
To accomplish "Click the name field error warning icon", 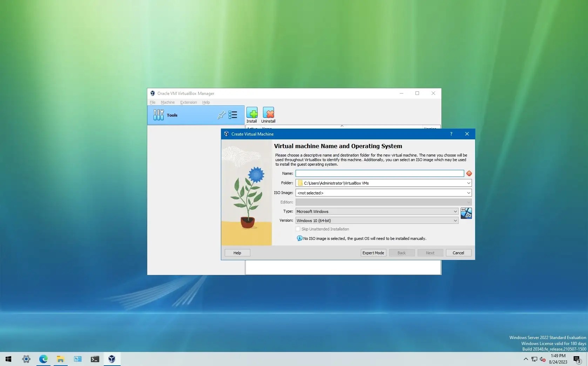I will click(x=469, y=173).
